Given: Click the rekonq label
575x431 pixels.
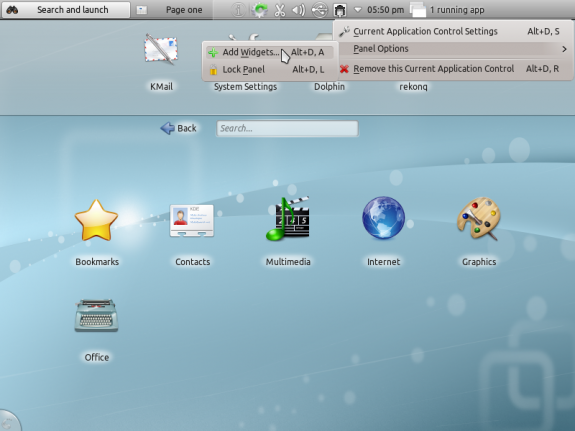Looking at the screenshot, I should [413, 87].
